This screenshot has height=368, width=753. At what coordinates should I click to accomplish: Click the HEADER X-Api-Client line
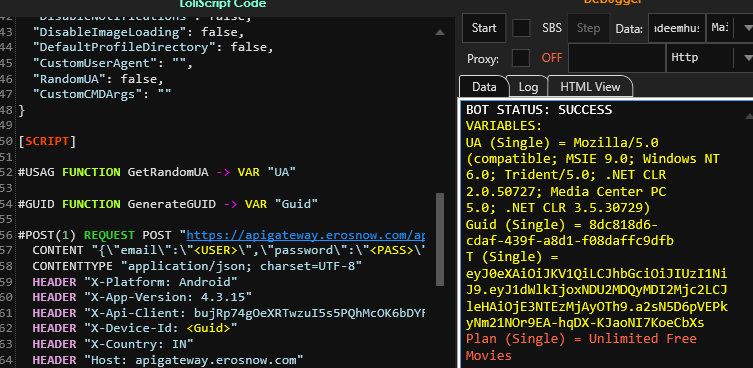(x=229, y=313)
